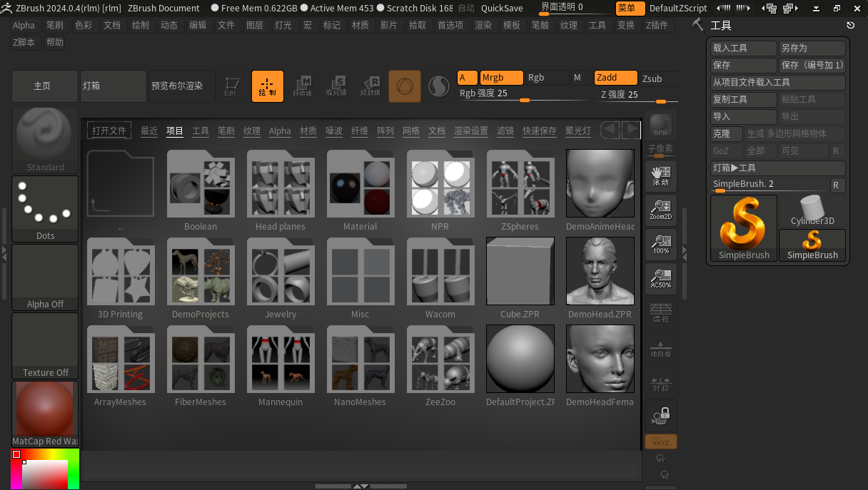The width and height of the screenshot is (868, 490).
Task: Toggle the XYZ symmetry button
Action: (660, 441)
